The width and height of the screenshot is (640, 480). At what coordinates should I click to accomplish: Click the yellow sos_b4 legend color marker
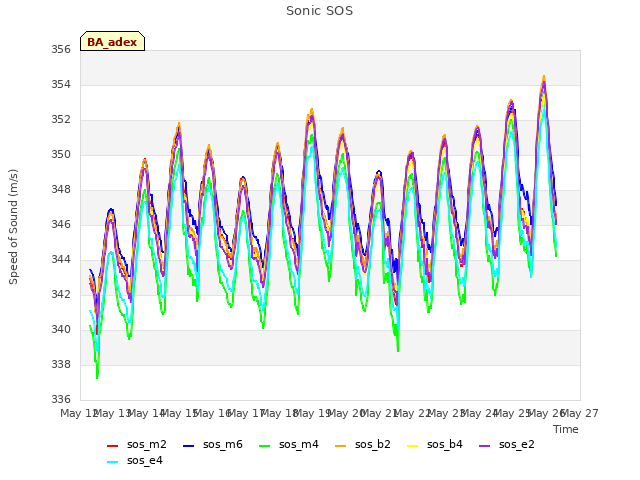(x=413, y=446)
